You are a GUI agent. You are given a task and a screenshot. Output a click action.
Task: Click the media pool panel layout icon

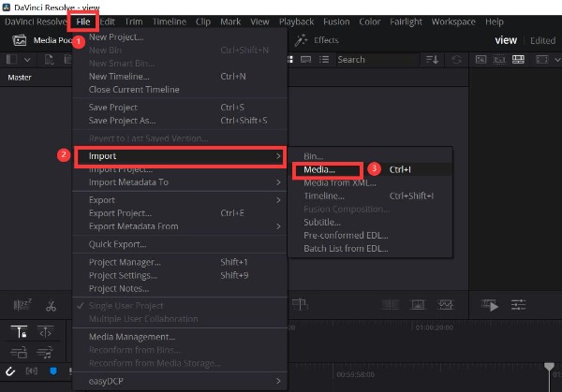(12, 60)
